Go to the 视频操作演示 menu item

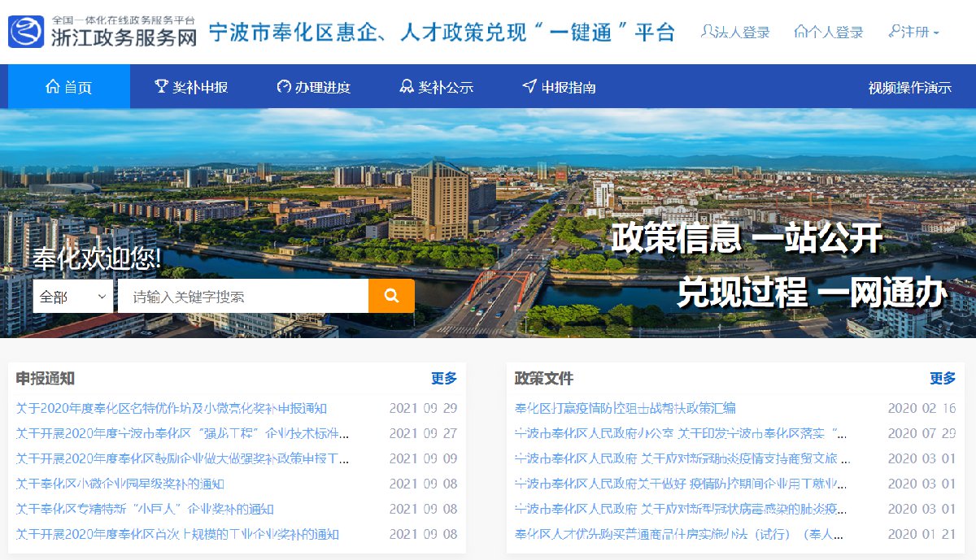click(x=909, y=87)
